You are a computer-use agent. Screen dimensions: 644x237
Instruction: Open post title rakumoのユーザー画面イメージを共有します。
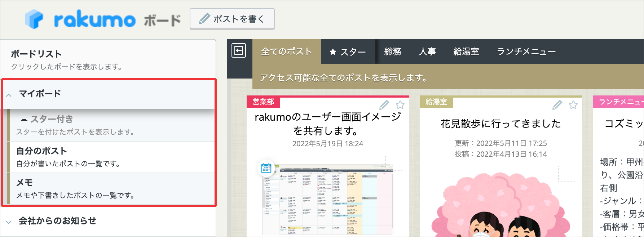tap(328, 123)
